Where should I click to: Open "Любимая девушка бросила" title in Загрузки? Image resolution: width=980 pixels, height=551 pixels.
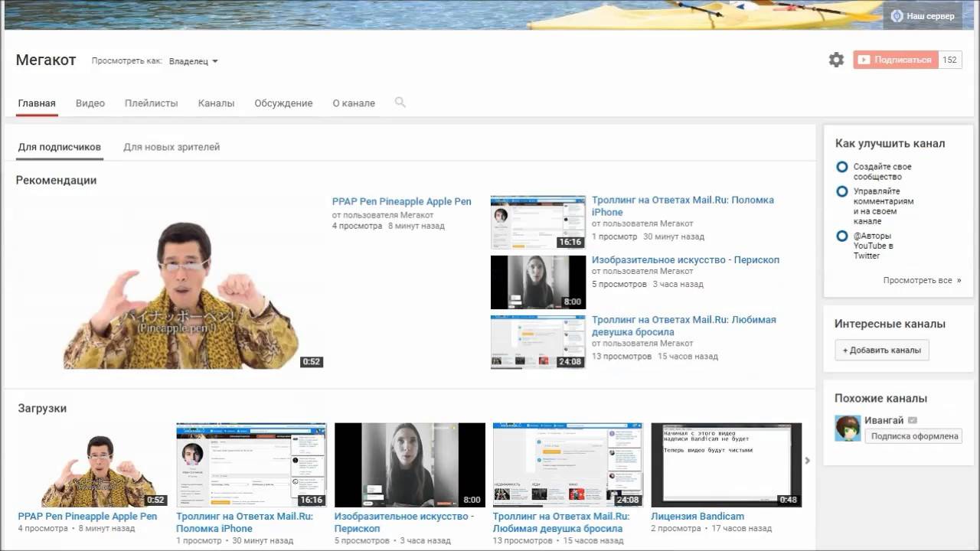pos(561,523)
